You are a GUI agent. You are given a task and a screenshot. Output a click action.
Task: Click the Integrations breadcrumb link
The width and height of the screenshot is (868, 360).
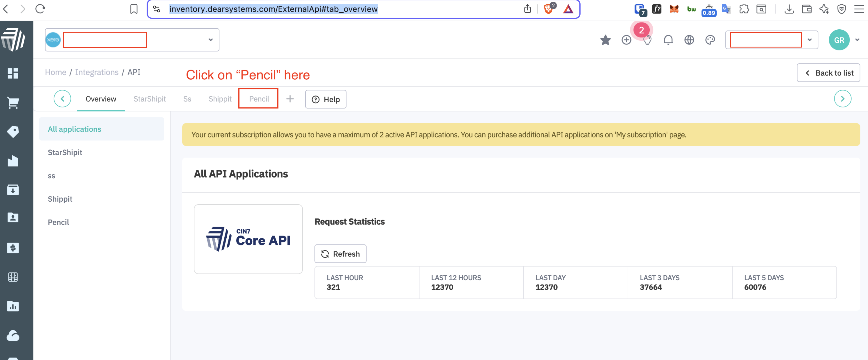point(97,72)
